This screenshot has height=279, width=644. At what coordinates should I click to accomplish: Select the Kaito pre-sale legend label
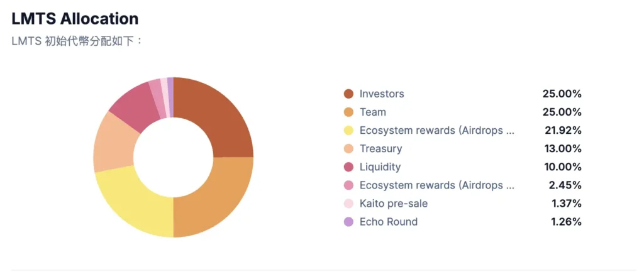pos(394,204)
